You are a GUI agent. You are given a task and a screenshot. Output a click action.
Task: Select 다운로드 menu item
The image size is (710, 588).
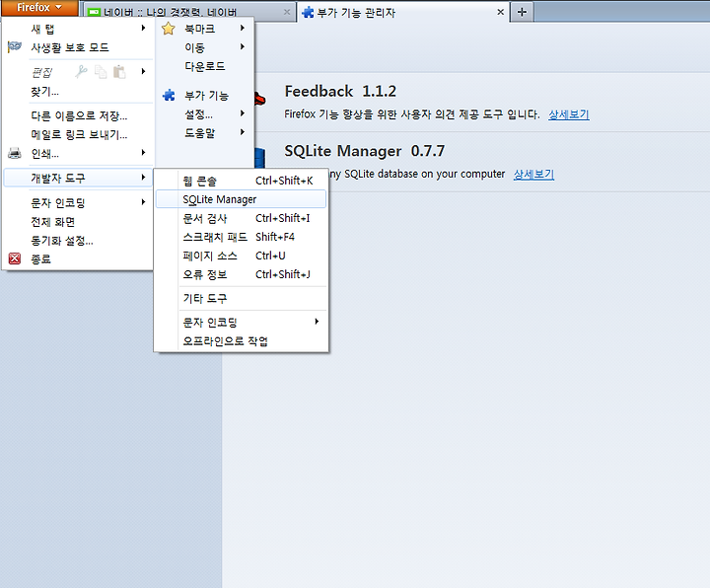[205, 66]
